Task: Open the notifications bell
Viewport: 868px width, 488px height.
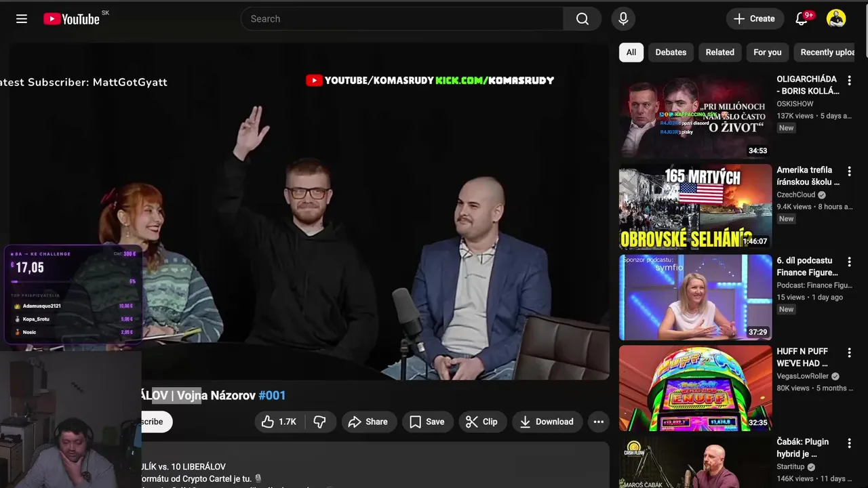Action: coord(802,19)
